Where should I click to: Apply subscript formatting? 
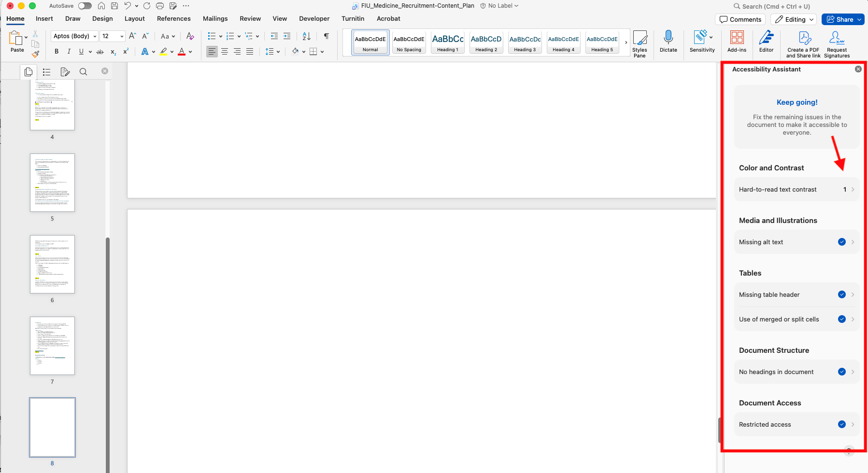pyautogui.click(x=113, y=52)
